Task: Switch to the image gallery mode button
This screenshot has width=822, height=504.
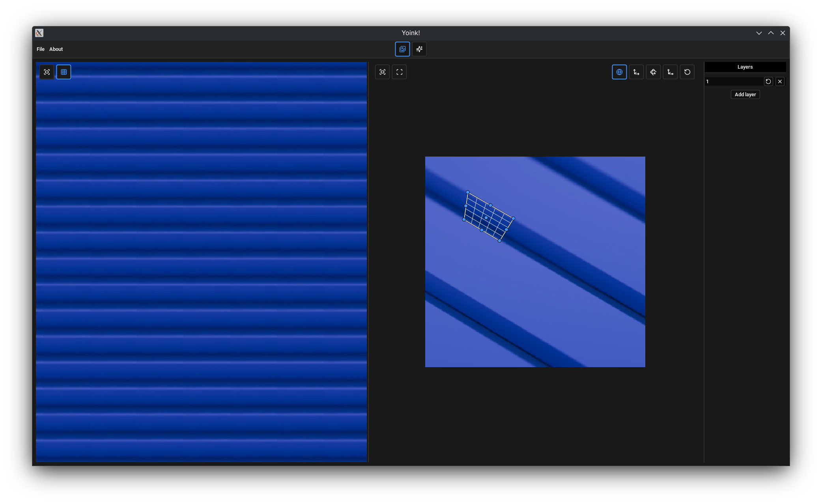Action: click(x=402, y=49)
